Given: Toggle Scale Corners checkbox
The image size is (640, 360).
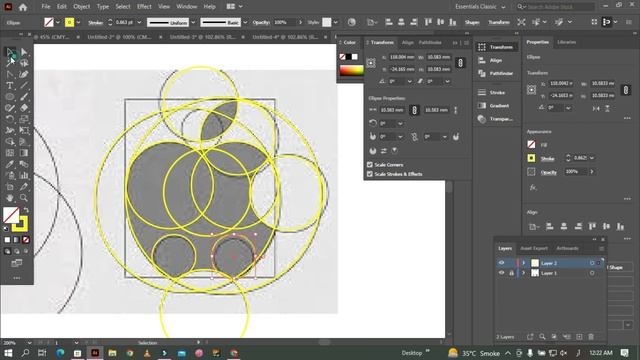Looking at the screenshot, I should (x=370, y=164).
